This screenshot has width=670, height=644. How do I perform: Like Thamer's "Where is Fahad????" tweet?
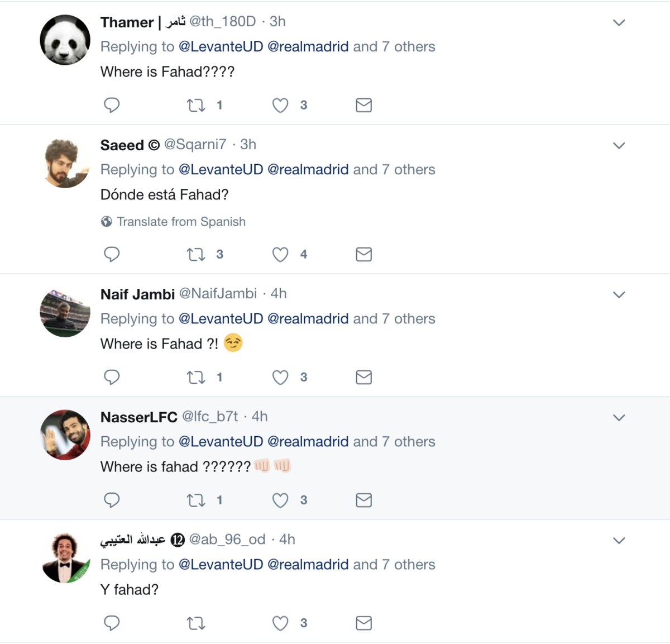tap(280, 105)
